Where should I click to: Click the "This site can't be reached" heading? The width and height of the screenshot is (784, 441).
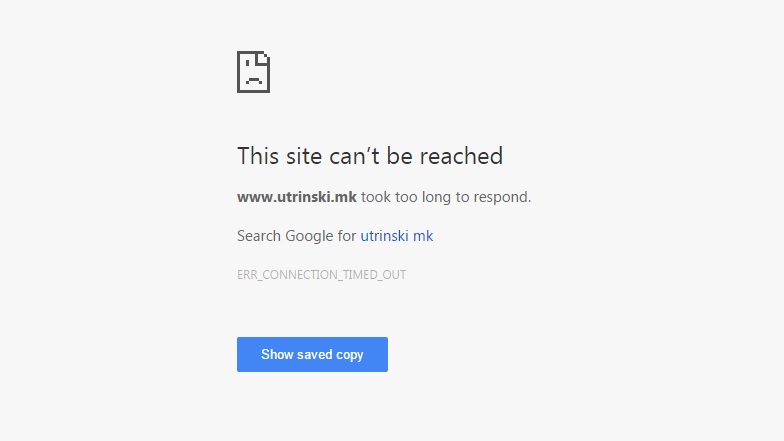[370, 156]
